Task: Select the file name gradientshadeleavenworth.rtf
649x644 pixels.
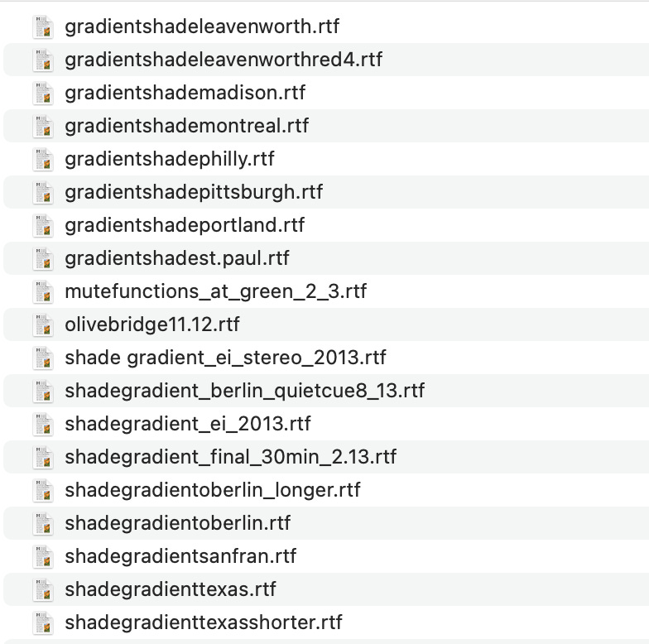Action: click(202, 26)
